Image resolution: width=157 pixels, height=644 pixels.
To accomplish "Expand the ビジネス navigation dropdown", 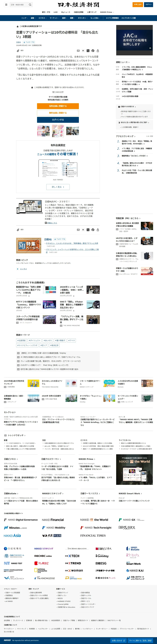I will [42, 18].
